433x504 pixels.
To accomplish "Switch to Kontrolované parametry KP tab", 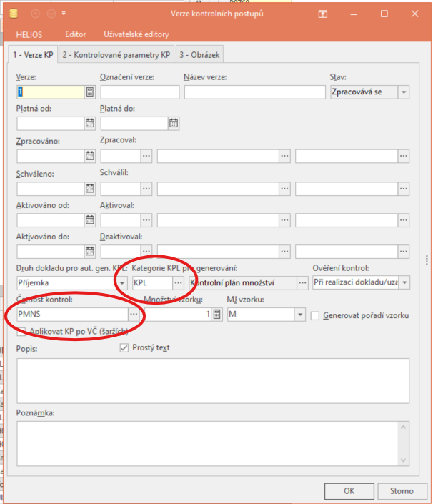I will [116, 54].
